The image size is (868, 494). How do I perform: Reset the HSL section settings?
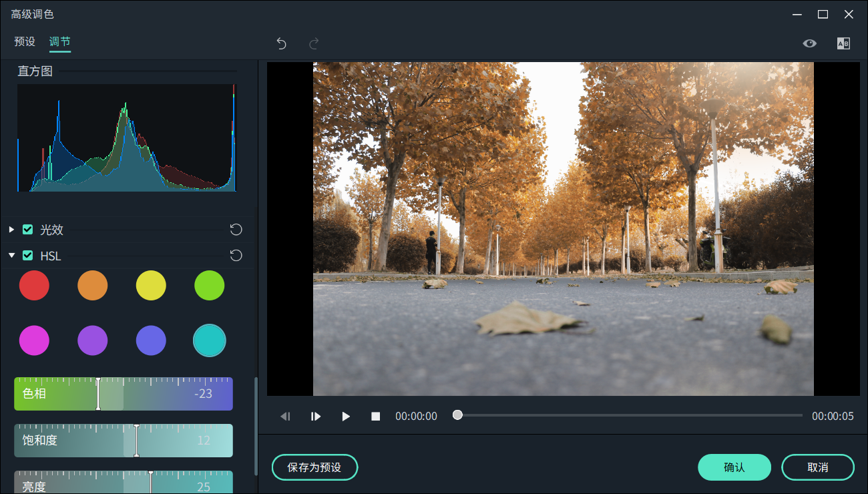click(x=236, y=256)
